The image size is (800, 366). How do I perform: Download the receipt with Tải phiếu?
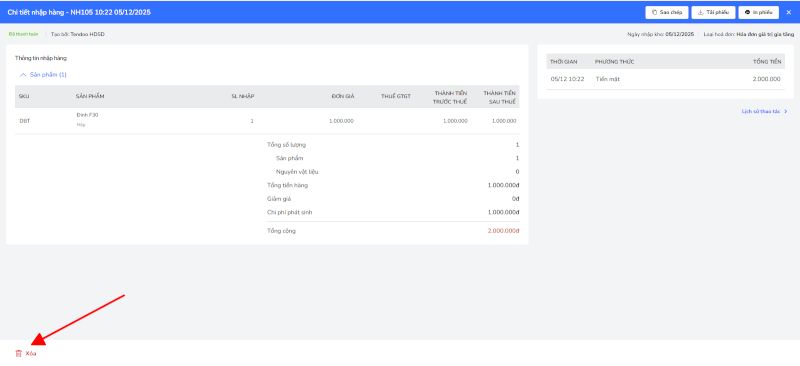[713, 12]
